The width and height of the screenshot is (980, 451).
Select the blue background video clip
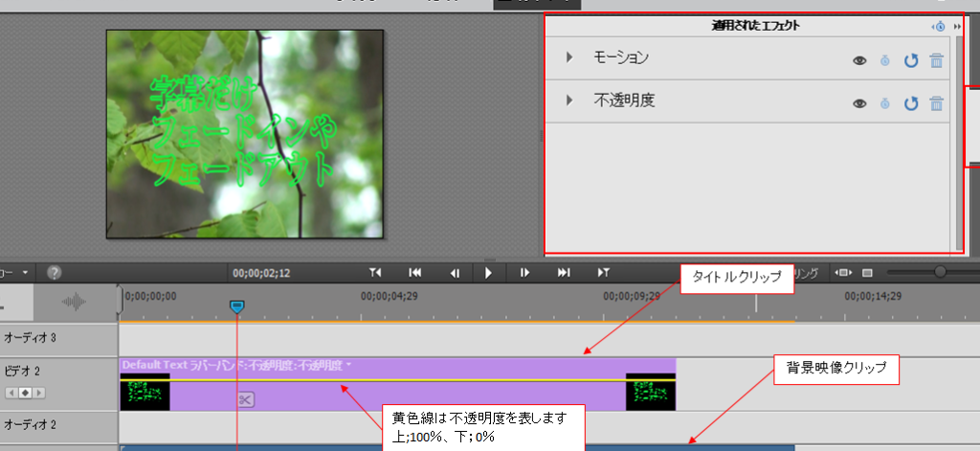pyautogui.click(x=457, y=448)
